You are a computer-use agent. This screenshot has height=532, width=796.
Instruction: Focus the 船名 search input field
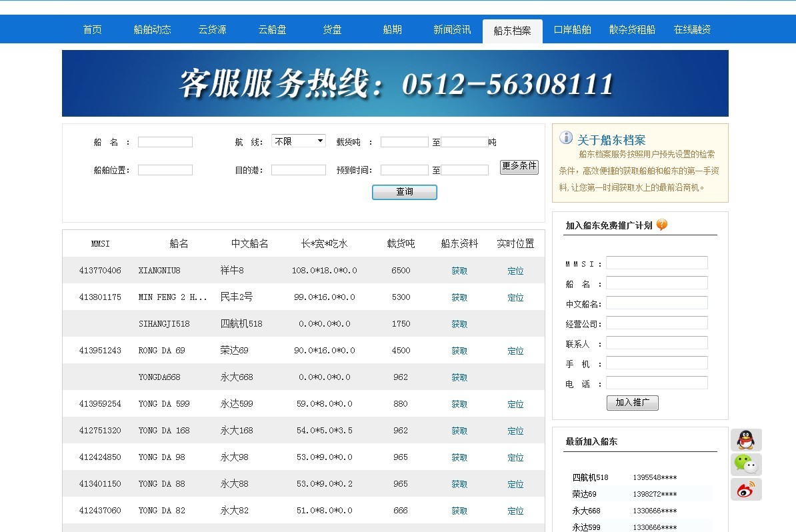pos(165,142)
